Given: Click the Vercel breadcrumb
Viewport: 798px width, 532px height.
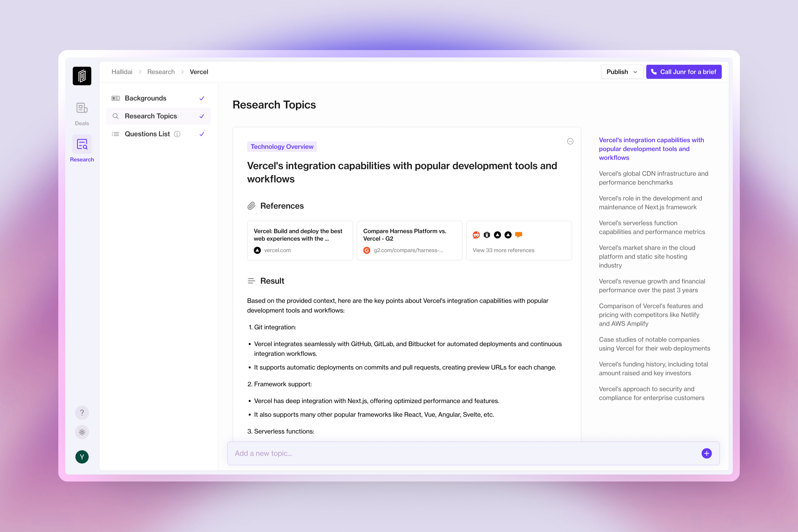Looking at the screenshot, I should pyautogui.click(x=199, y=72).
